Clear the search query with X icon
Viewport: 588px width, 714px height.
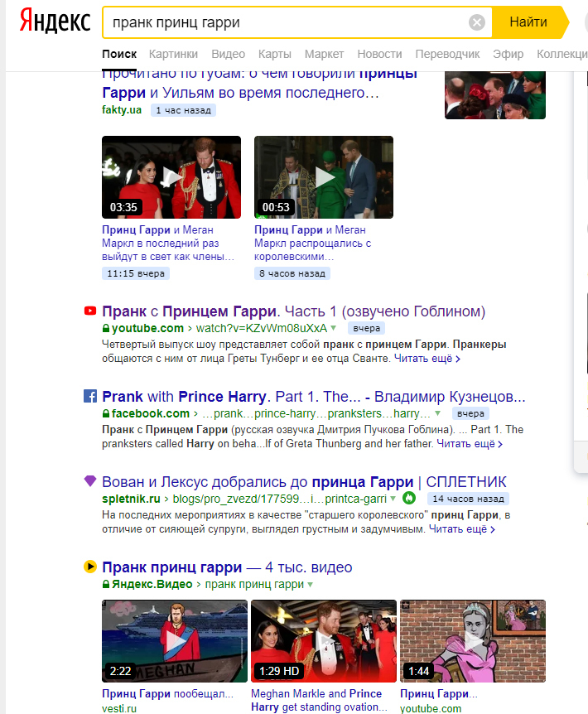point(477,22)
